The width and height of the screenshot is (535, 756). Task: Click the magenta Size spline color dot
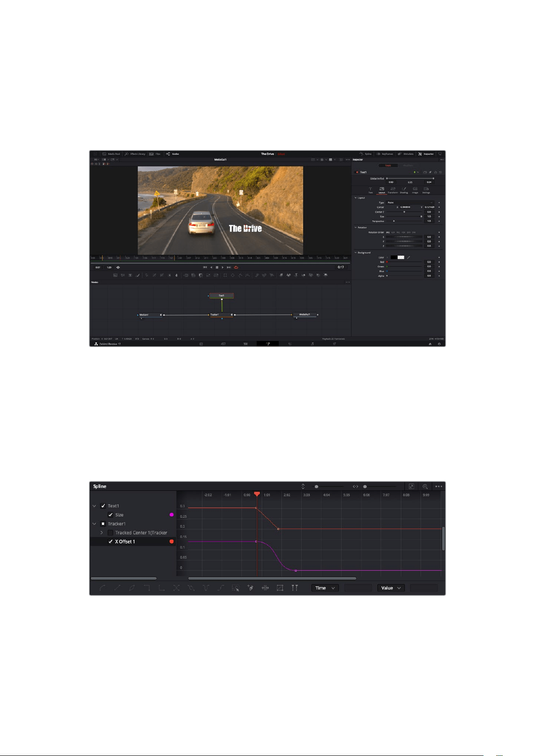[171, 515]
